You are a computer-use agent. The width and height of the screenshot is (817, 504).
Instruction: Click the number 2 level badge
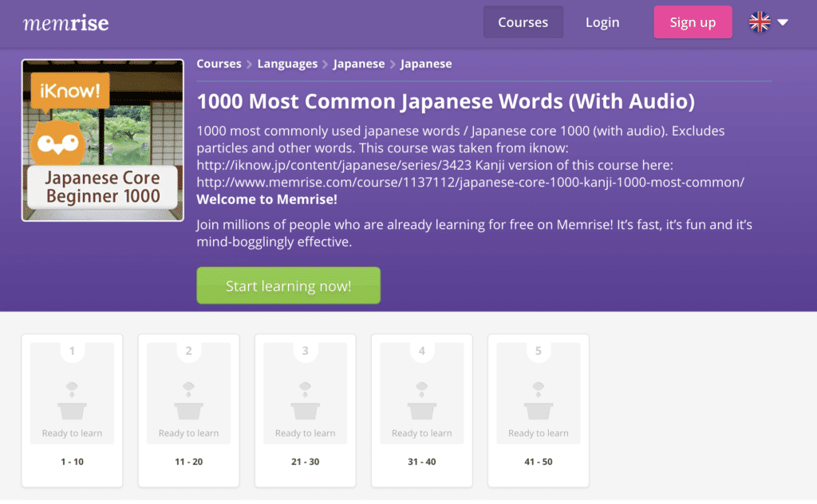pyautogui.click(x=188, y=351)
